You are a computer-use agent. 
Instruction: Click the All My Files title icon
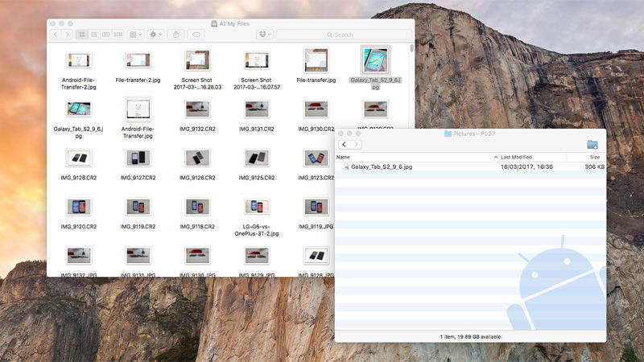coord(214,24)
